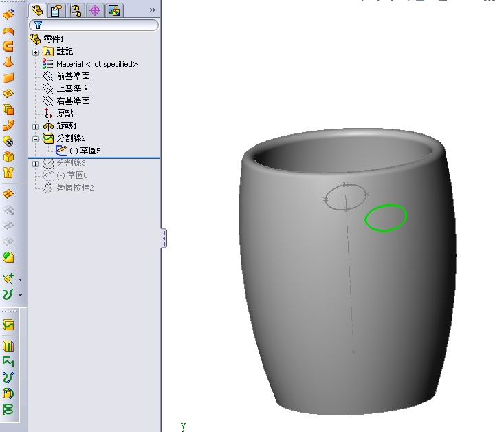Click the Reference Geometry tool icon
Screen dimensions: 504x432
point(8,279)
